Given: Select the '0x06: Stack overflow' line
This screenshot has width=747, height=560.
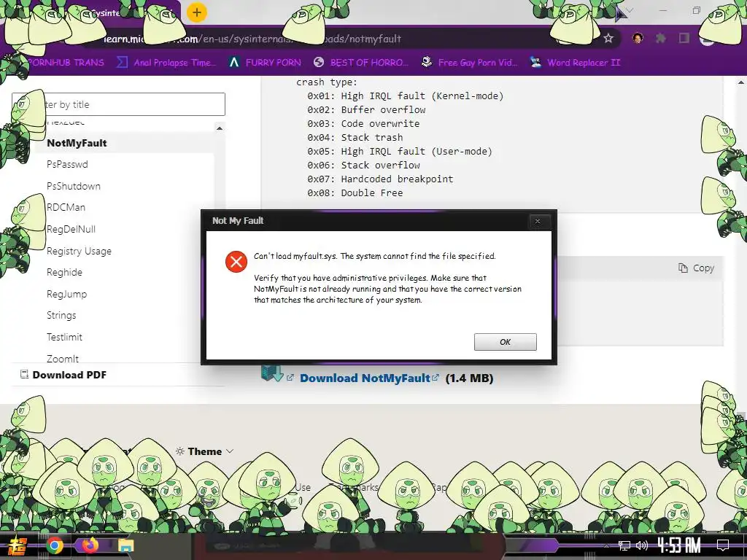Looking at the screenshot, I should click(363, 165).
